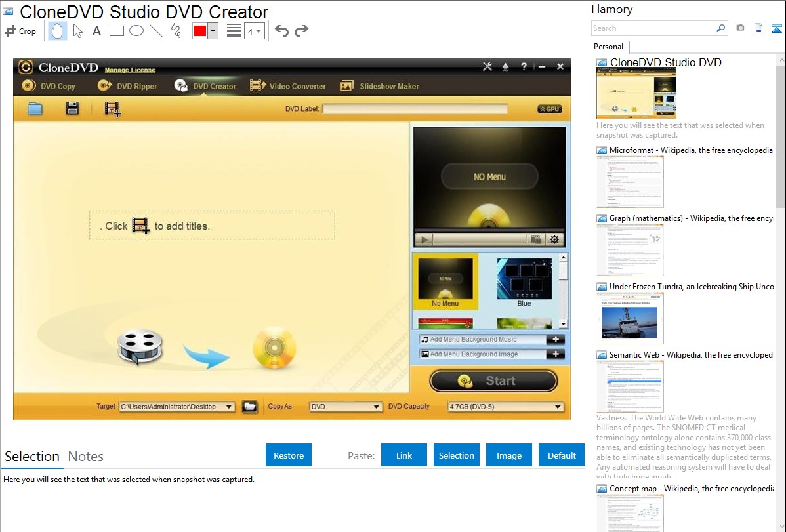Screen dimensions: 786x532
Task: Redo the last annotation
Action: [x=301, y=31]
